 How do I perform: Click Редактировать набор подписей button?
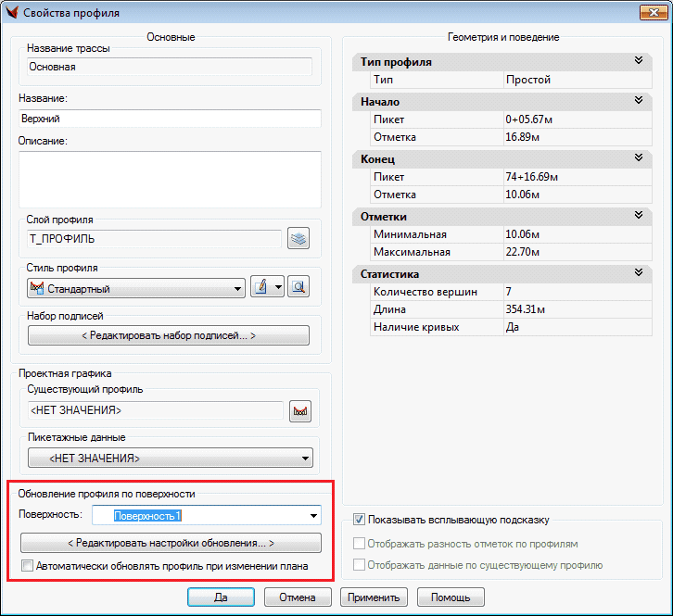coord(169,335)
